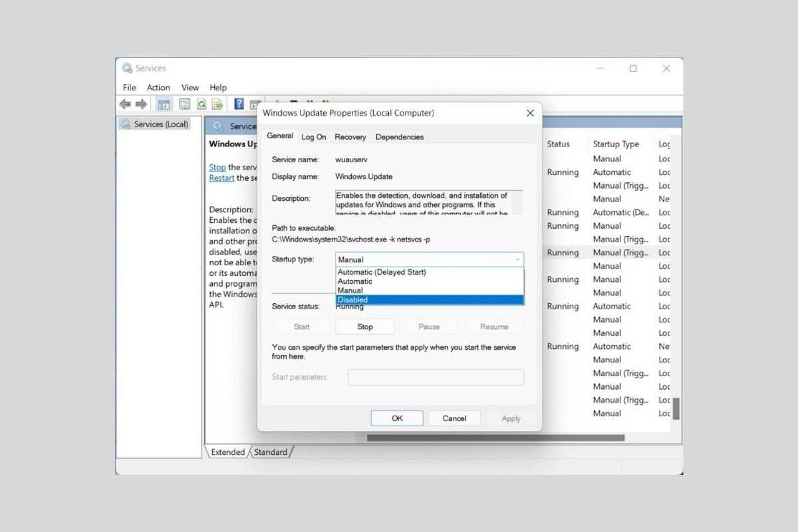Viewport: 798px width, 532px height.
Task: Open Properties from the Services toolbar icon
Action: [x=185, y=104]
